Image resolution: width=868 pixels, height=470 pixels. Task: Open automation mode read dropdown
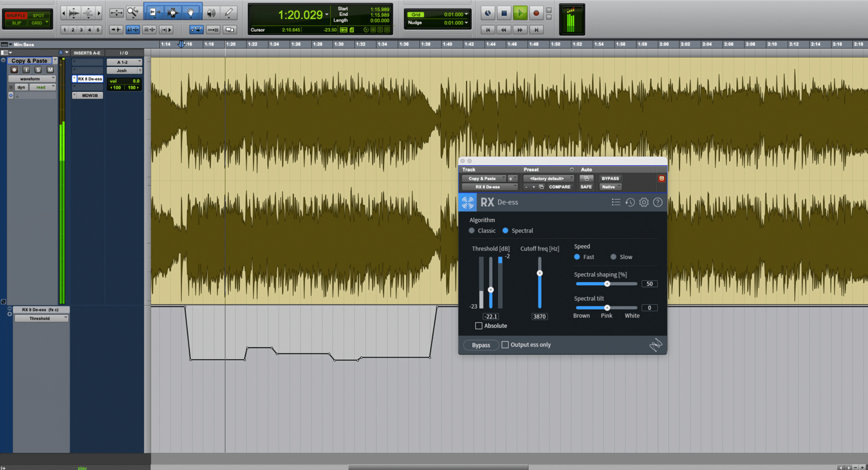coord(43,87)
